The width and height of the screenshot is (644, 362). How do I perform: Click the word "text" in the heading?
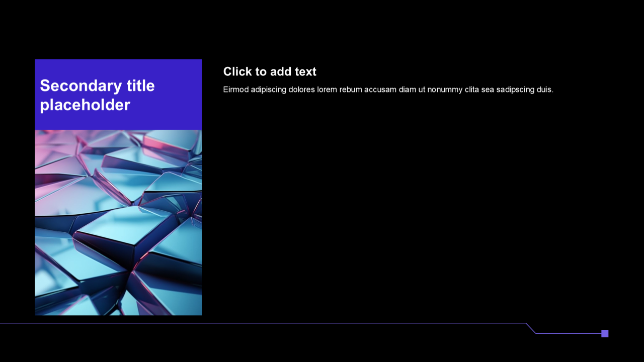(305, 71)
